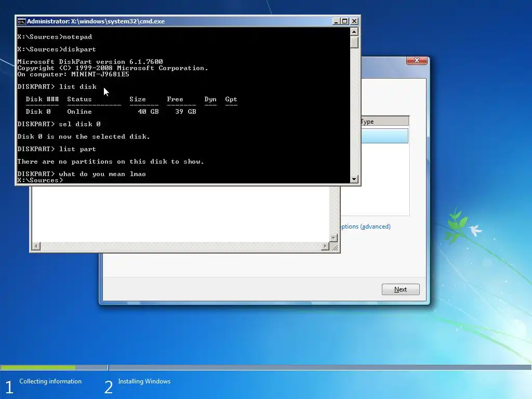Click the 'Online' status cell

click(79, 112)
